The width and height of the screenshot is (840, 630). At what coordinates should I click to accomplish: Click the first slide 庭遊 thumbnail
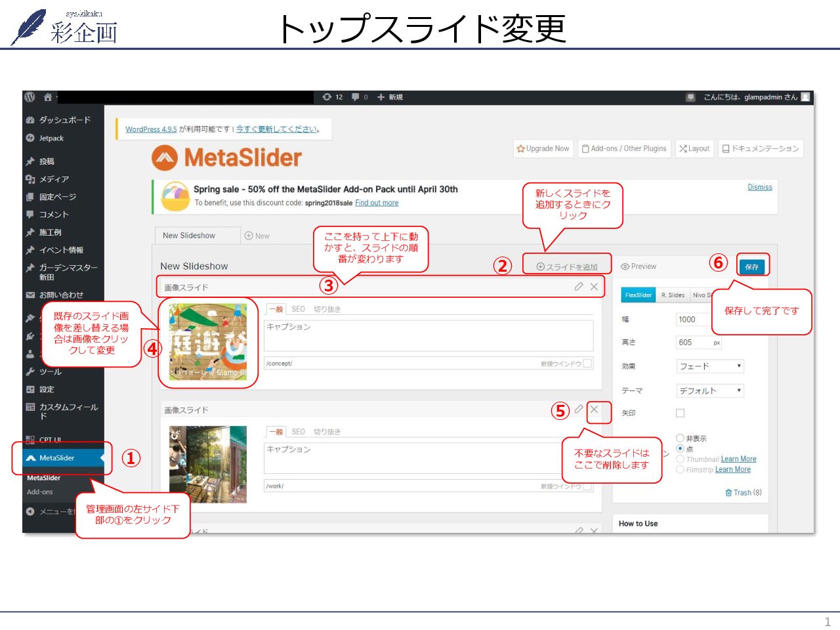tap(208, 342)
